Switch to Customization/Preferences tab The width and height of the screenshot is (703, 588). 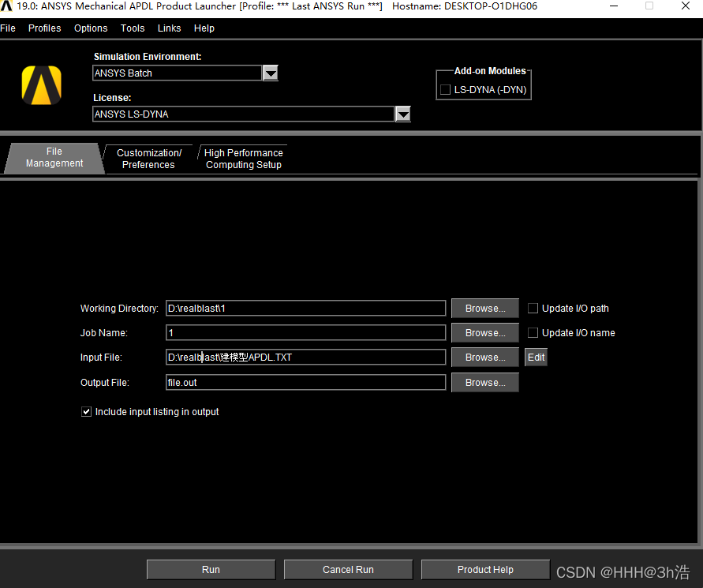coord(149,159)
